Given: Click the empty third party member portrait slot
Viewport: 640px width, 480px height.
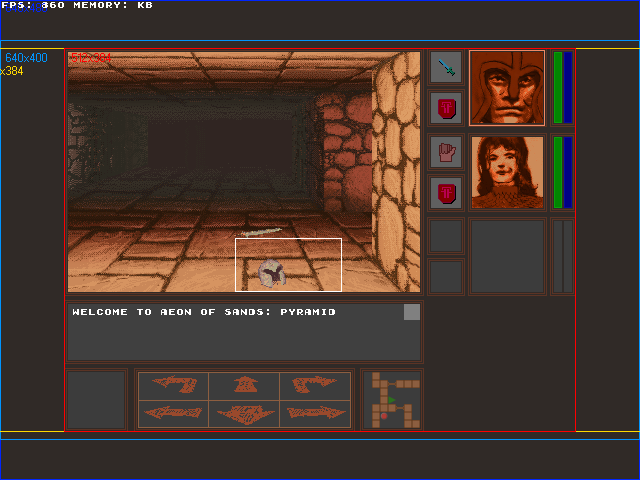Looking at the screenshot, I should point(507,257).
